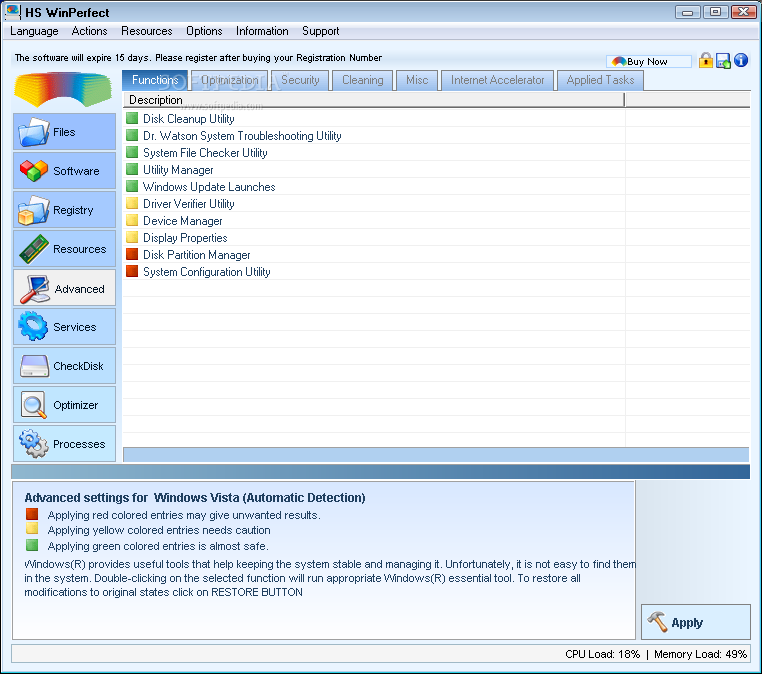Select the Advanced section in sidebar
762x674 pixels.
click(64, 288)
